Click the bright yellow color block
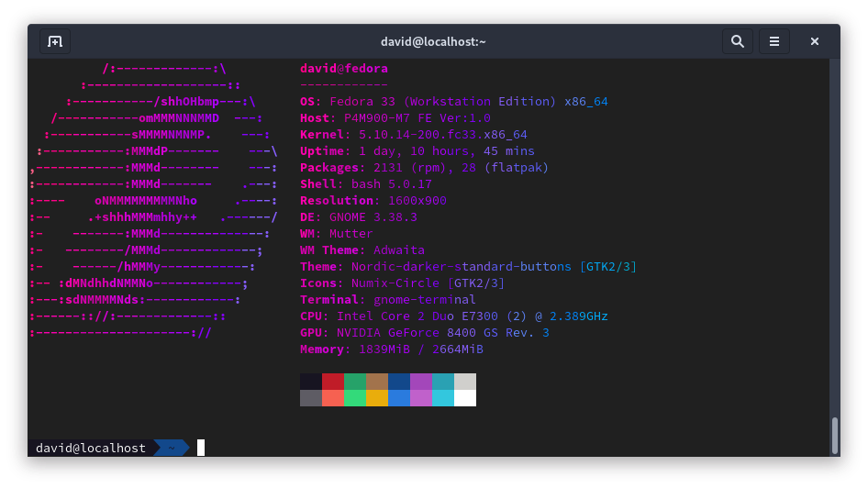 click(x=377, y=398)
